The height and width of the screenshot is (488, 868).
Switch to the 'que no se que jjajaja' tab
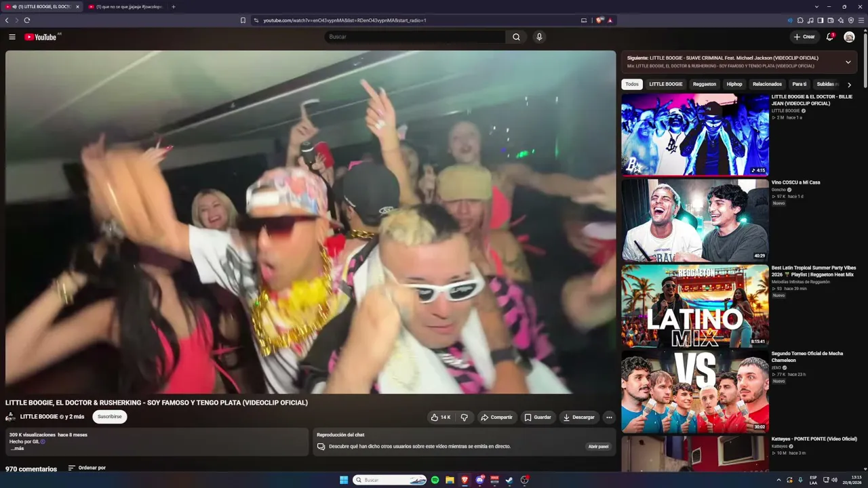tap(125, 7)
